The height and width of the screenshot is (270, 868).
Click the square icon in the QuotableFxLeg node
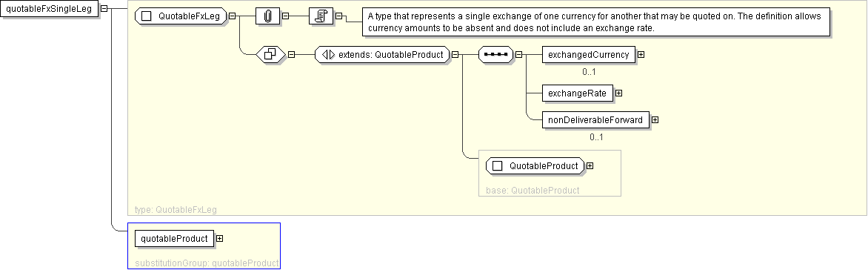tap(147, 16)
